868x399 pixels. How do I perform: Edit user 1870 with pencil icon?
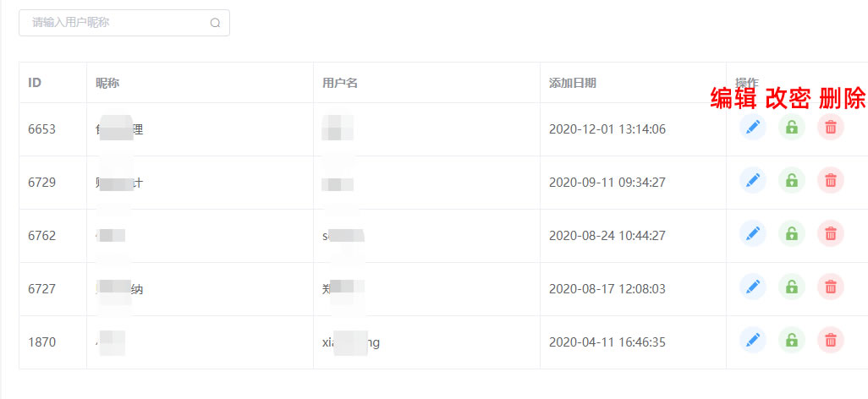pos(753,341)
